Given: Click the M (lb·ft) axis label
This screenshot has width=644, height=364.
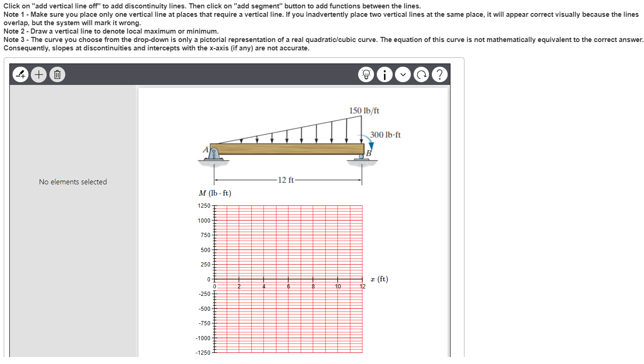Looking at the screenshot, I should click(x=215, y=193).
